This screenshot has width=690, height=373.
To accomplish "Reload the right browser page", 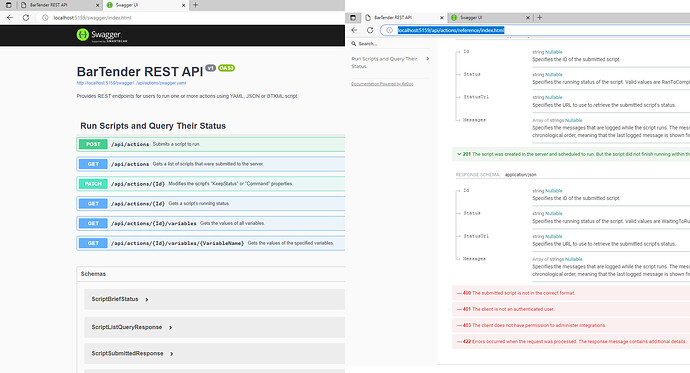I will pos(370,30).
